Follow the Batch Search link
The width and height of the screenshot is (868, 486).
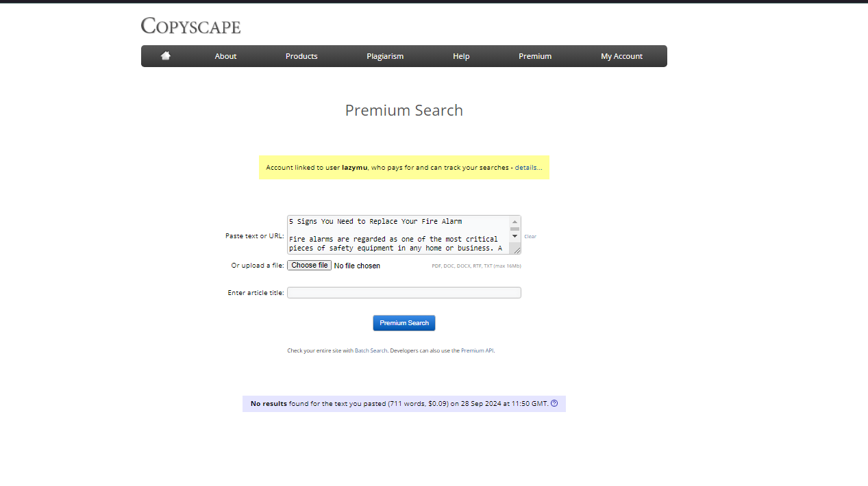pyautogui.click(x=371, y=350)
